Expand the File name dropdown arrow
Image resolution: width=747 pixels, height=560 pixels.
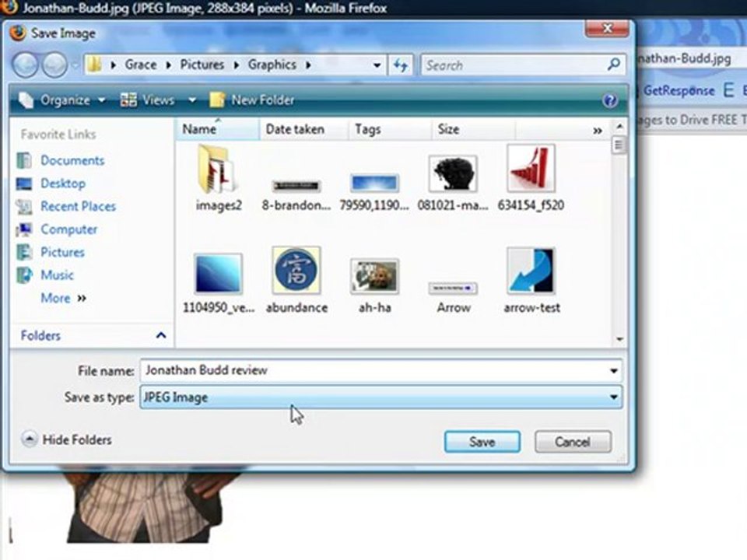[614, 370]
